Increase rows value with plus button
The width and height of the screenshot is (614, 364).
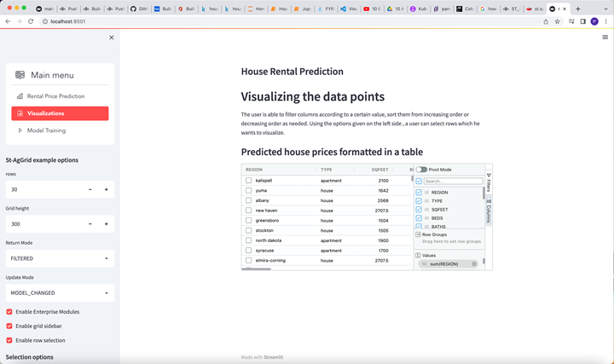click(107, 189)
